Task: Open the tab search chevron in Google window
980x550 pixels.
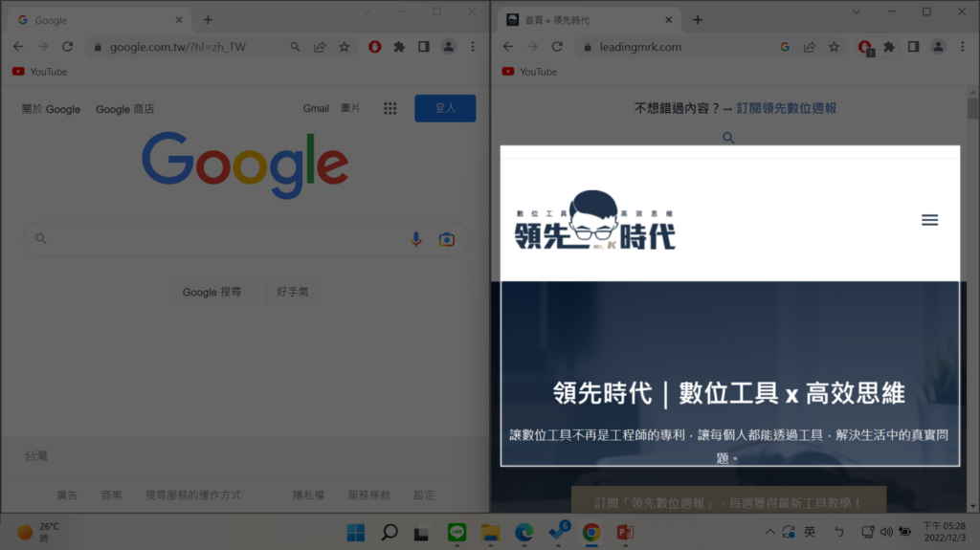Action: click(367, 11)
